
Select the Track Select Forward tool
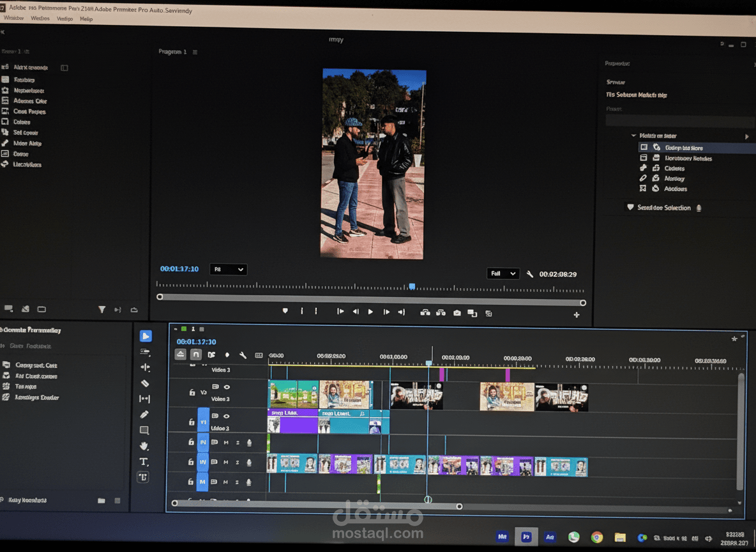[x=145, y=352]
